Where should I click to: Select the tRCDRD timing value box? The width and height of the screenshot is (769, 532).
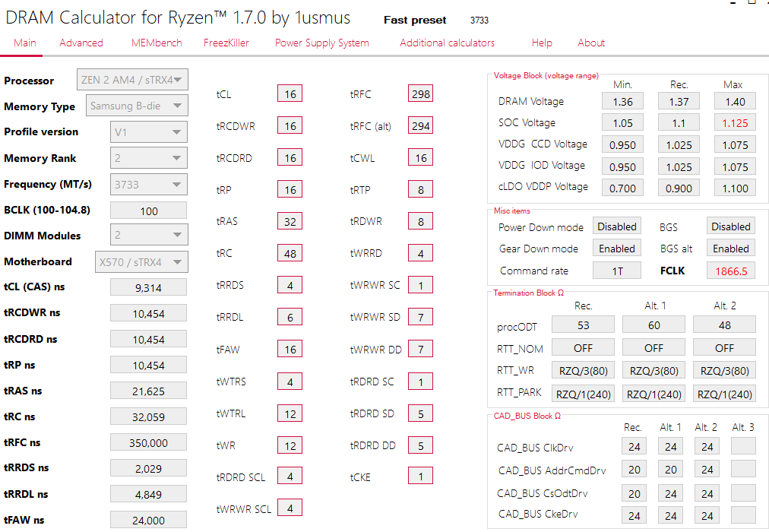[x=290, y=157]
